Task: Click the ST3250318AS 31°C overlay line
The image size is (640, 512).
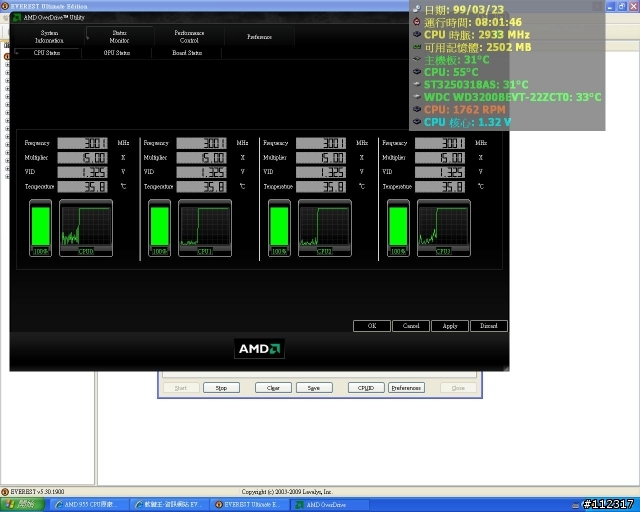Action: (x=476, y=85)
